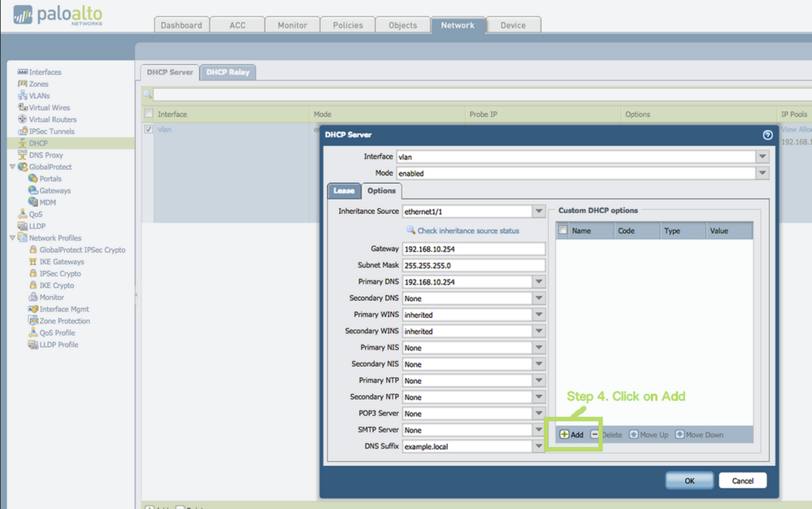Click the help question mark icon in dialog
Viewport: 812px width, 509px height.
click(767, 135)
